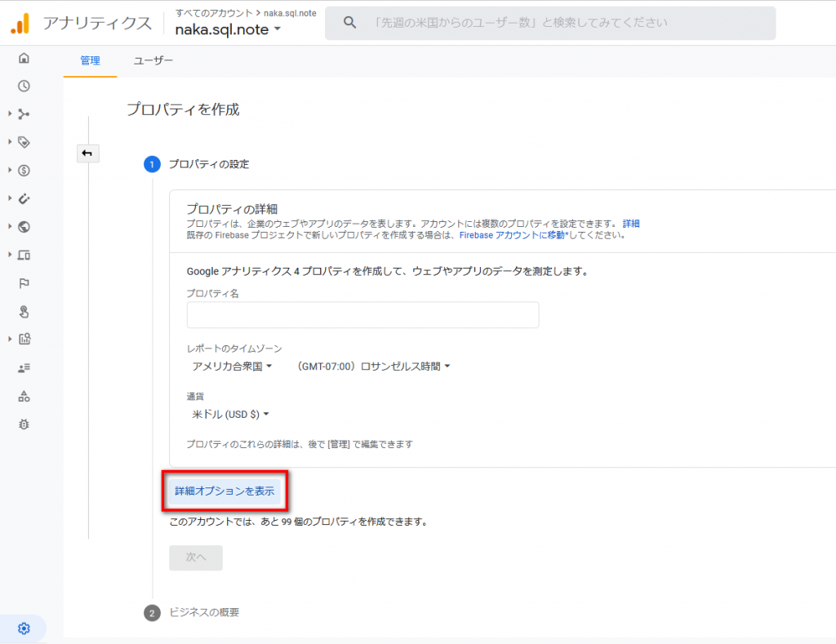This screenshot has height=644, width=836.
Task: Expand the Analysis section sidebar arrow
Action: [x=10, y=339]
